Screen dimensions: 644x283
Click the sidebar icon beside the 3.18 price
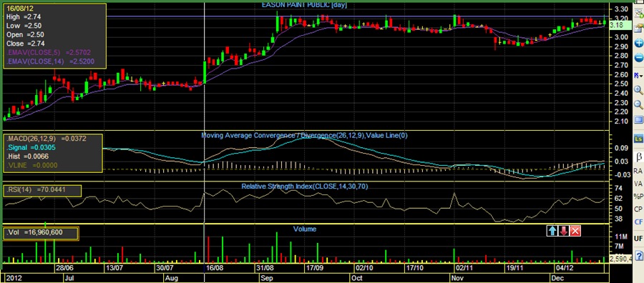click(x=639, y=28)
